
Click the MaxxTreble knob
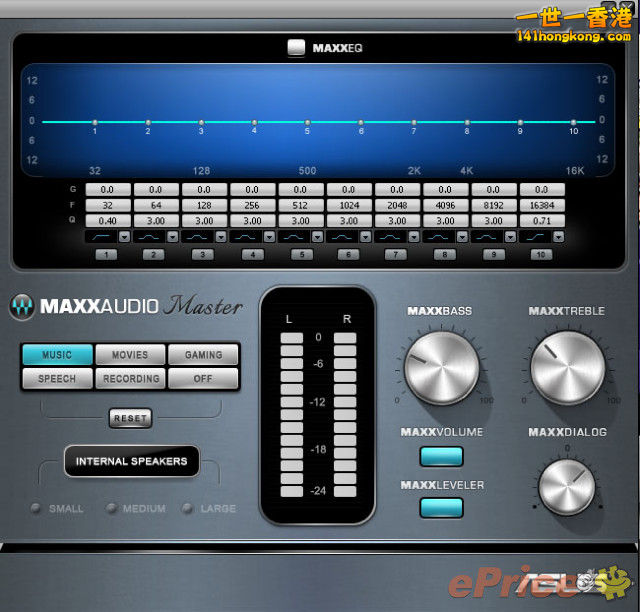(x=566, y=367)
